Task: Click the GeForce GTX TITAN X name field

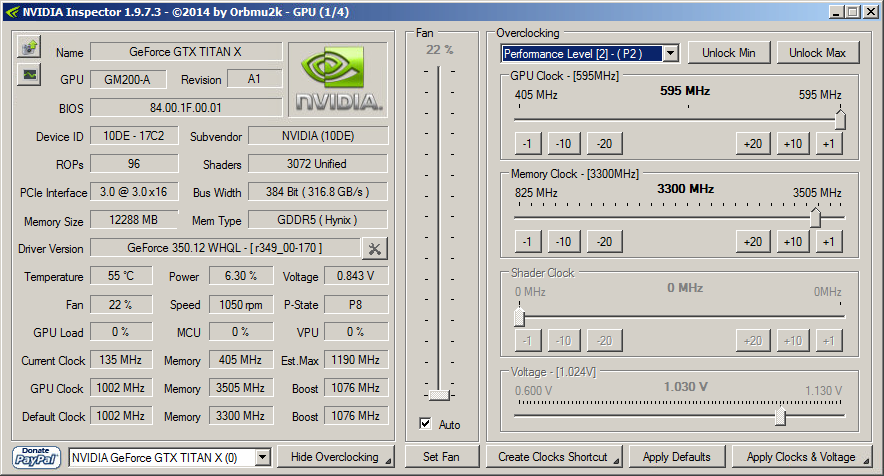Action: [x=186, y=52]
